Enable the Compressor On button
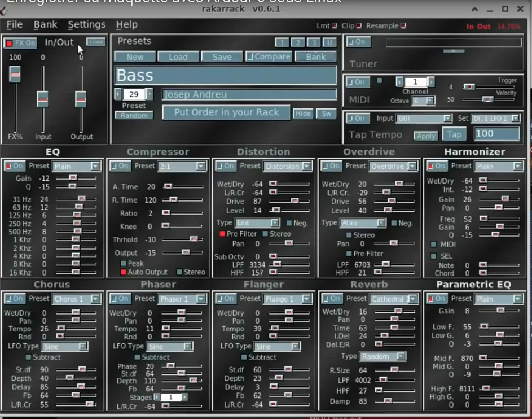 (120, 166)
